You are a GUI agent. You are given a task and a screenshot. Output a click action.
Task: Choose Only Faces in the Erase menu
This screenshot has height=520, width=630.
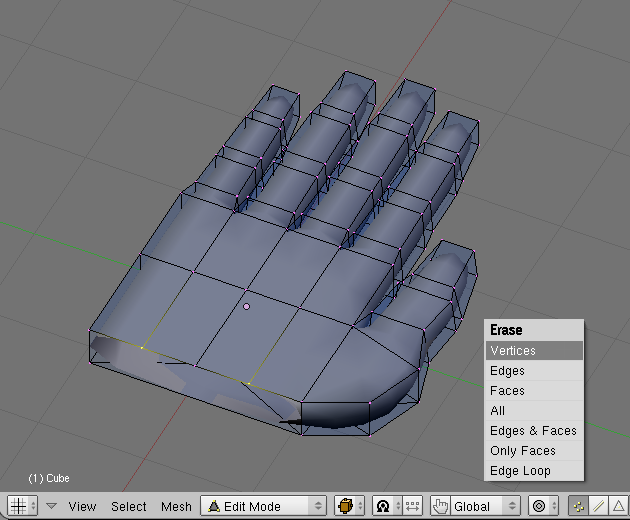[534, 451]
